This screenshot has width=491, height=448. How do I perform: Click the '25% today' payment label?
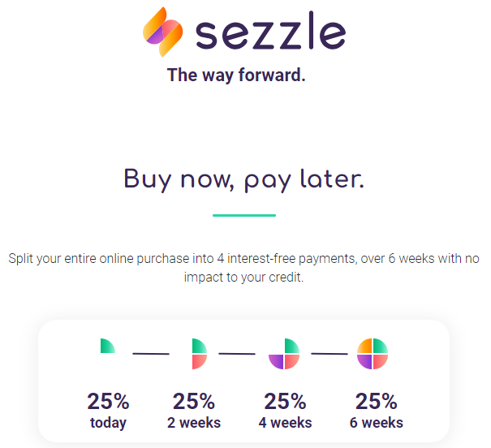point(108,411)
